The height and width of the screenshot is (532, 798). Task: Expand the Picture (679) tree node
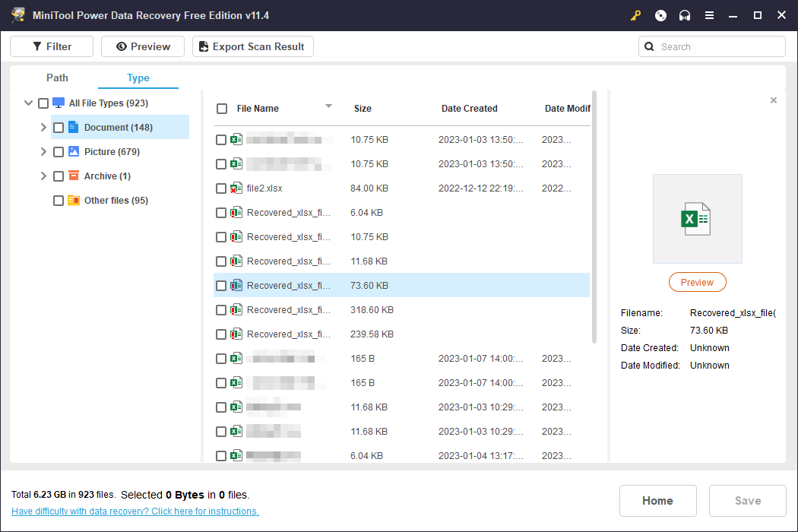pos(43,152)
